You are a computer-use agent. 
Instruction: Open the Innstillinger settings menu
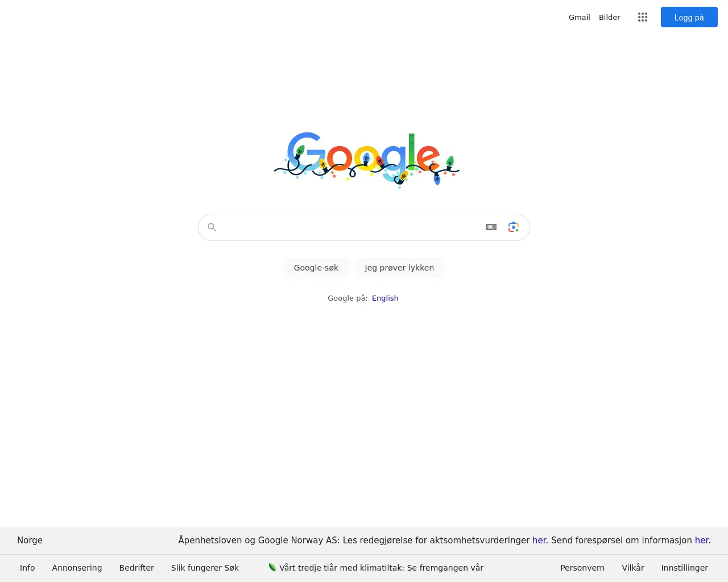coord(685,568)
